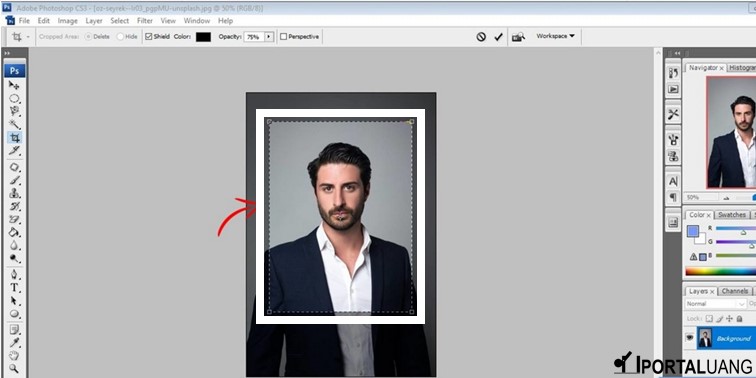Collapse the toolbox via double arrows
The width and height of the screenshot is (756, 378).
(x=7, y=53)
